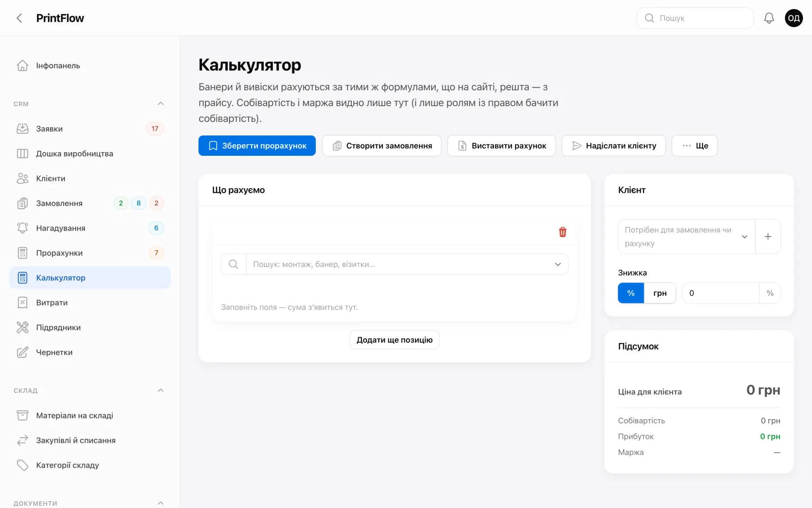Click the Витрати receipt icon
This screenshot has height=508, width=812.
pyautogui.click(x=23, y=303)
